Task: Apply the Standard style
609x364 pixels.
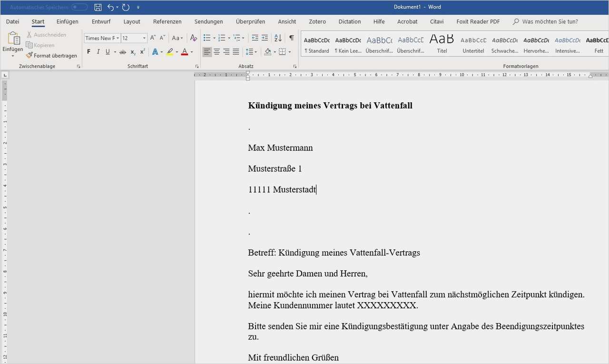Action: 317,44
